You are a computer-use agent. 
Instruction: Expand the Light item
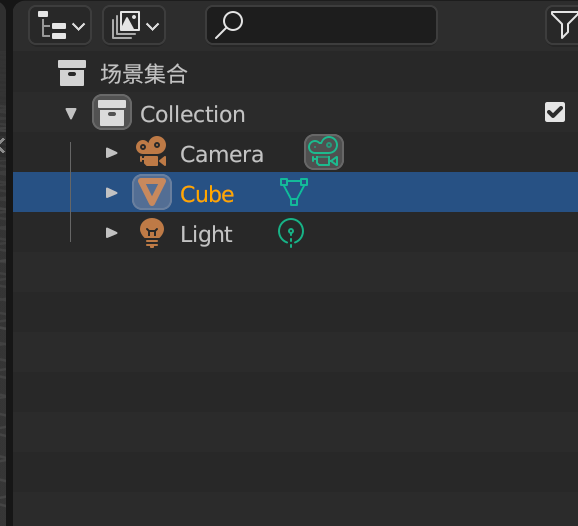click(111, 233)
